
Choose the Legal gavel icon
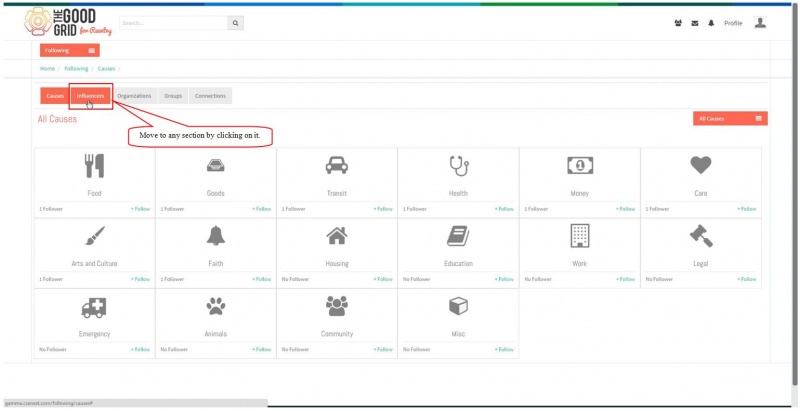(x=701, y=236)
